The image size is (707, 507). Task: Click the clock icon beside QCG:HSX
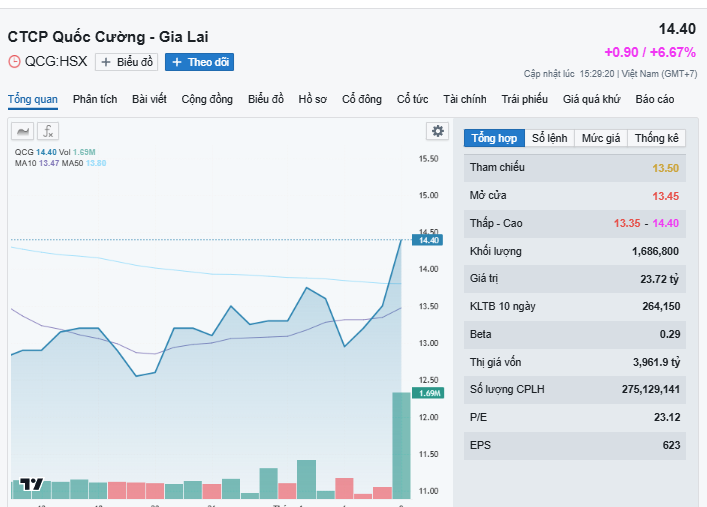[x=14, y=62]
